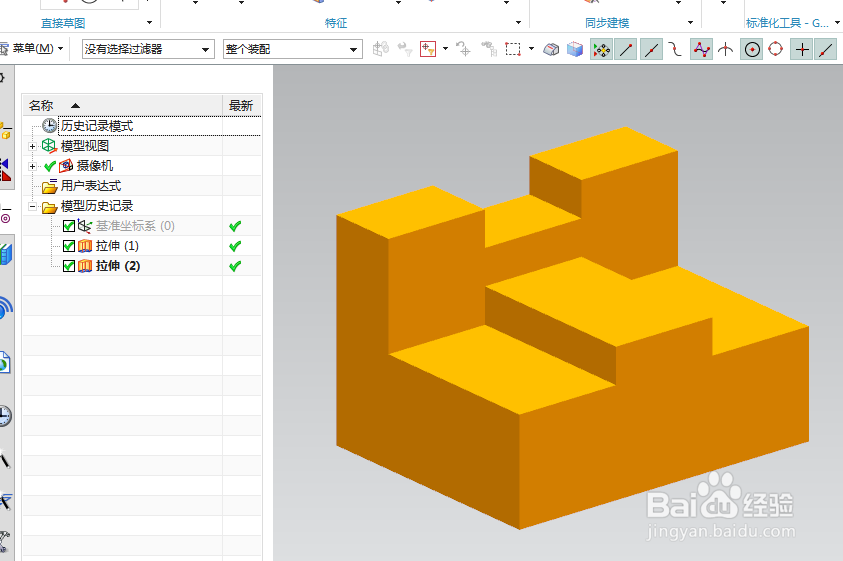
Task: Click the lowest front step's top face
Action: (x=502, y=369)
